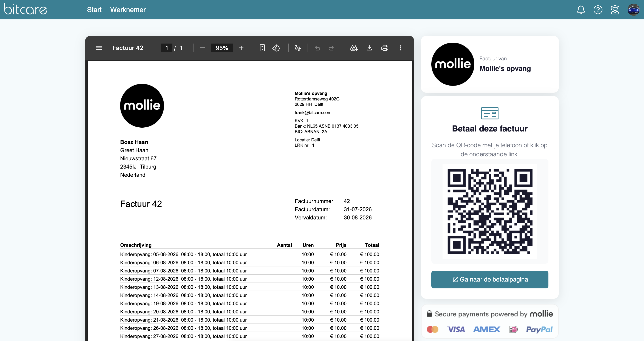Rotate the PDF counterclockwise
644x341 pixels.
pyautogui.click(x=276, y=48)
